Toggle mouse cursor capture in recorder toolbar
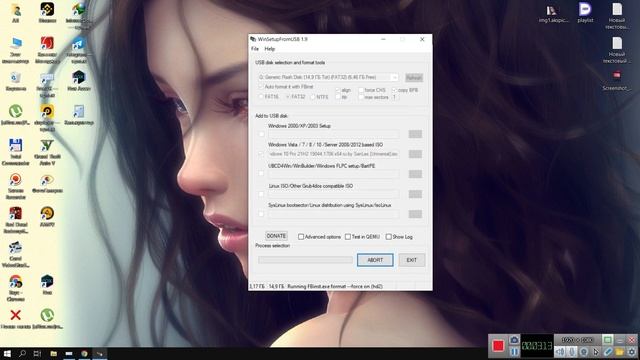Image resolution: width=640 pixels, height=360 pixels. click(x=596, y=351)
